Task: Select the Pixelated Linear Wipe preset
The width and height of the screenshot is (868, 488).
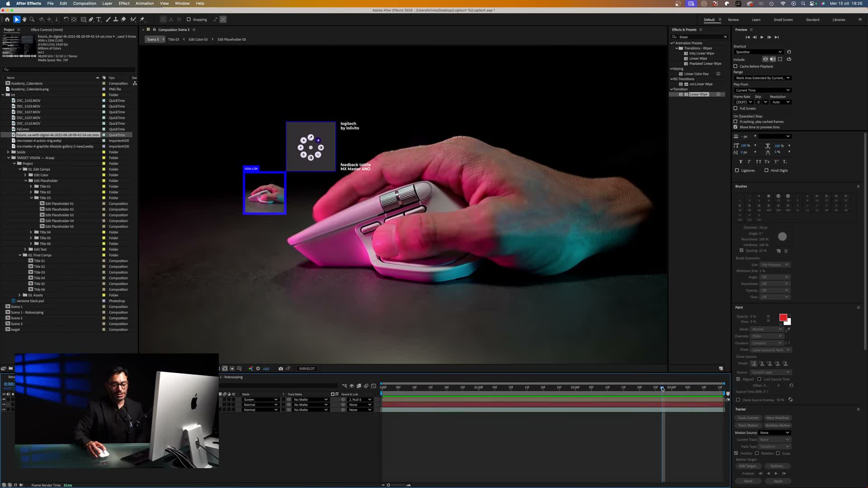Action: (705, 64)
